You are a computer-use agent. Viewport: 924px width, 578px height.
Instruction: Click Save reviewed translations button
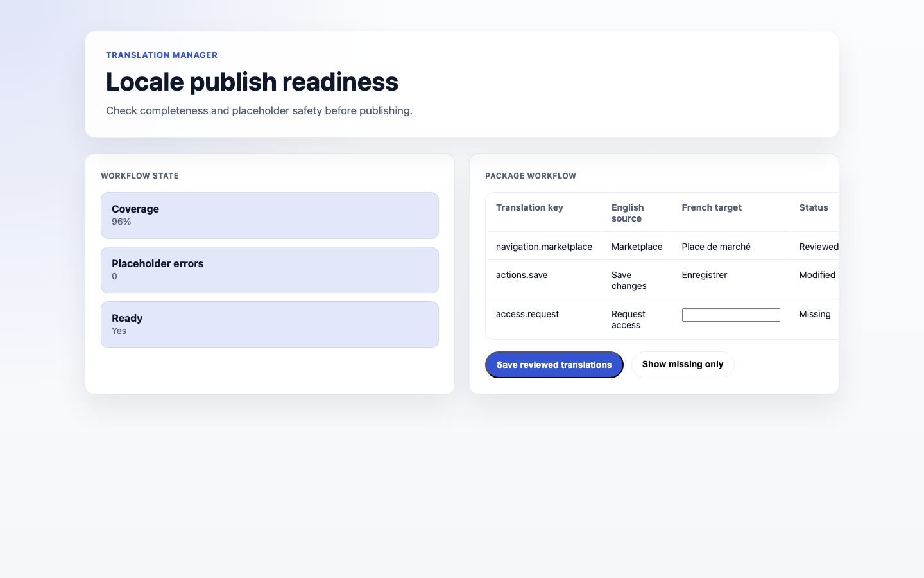(554, 365)
